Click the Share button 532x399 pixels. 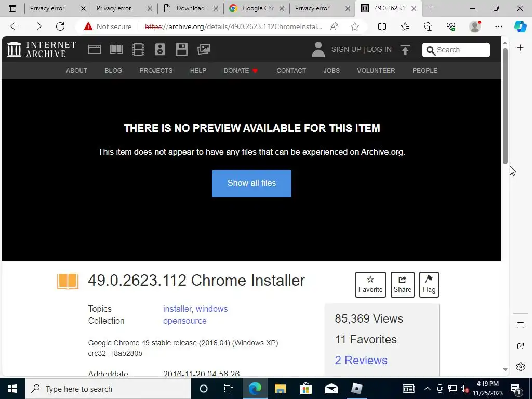tap(403, 285)
